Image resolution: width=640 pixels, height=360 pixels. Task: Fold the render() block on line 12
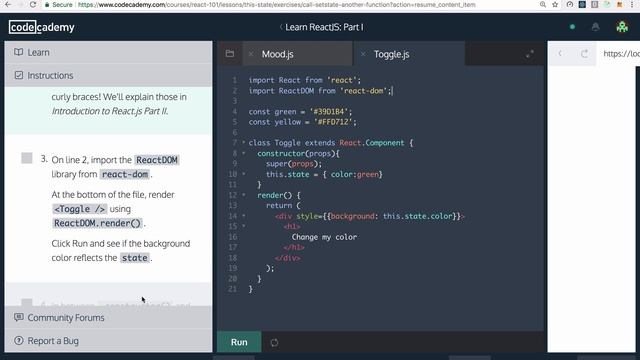point(244,195)
